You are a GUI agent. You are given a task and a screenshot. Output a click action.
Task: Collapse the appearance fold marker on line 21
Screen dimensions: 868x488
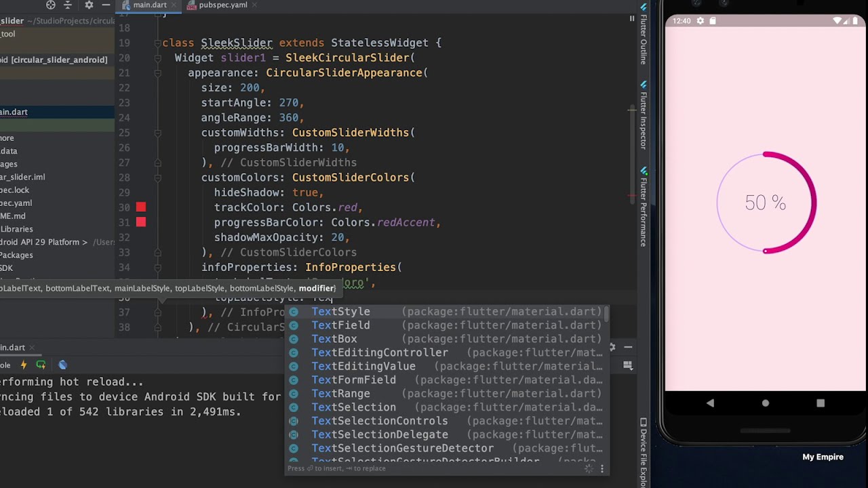157,73
